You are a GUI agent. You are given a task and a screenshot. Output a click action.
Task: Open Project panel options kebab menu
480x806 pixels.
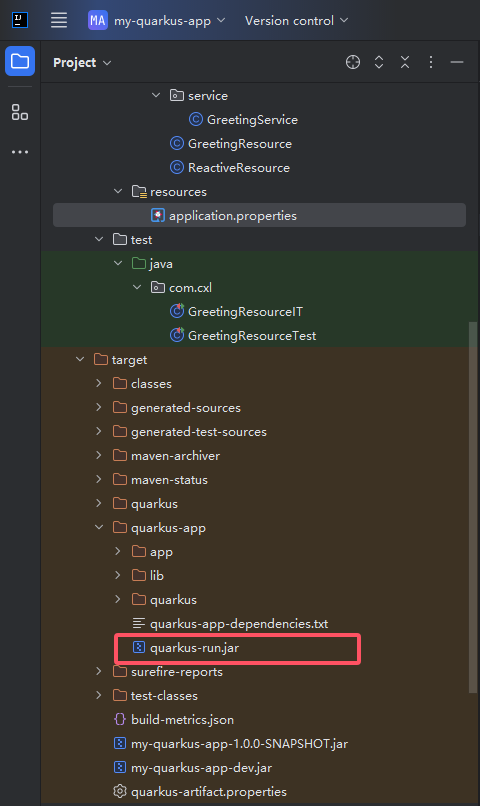pyautogui.click(x=431, y=62)
